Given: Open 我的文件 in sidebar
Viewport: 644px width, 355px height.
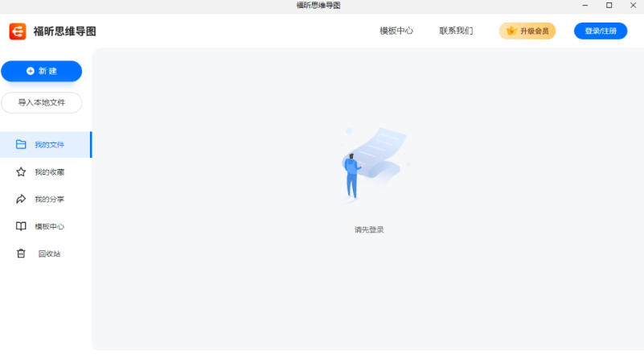Looking at the screenshot, I should (46, 144).
